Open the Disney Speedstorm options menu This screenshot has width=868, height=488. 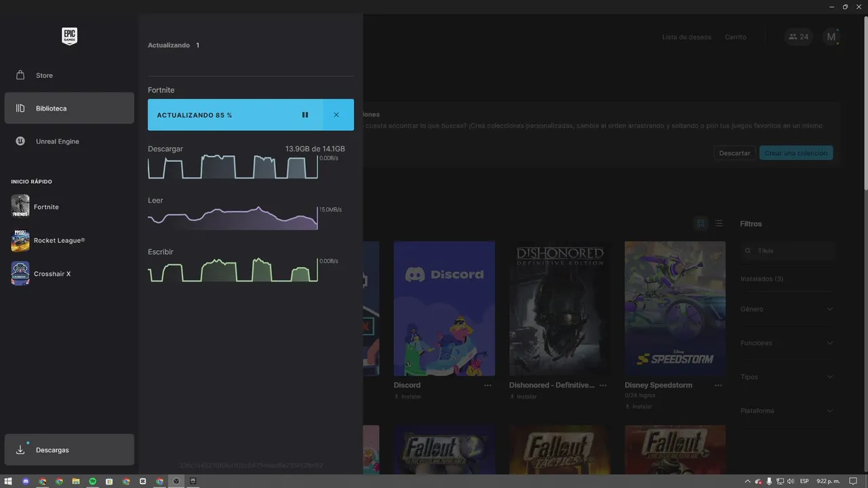718,386
